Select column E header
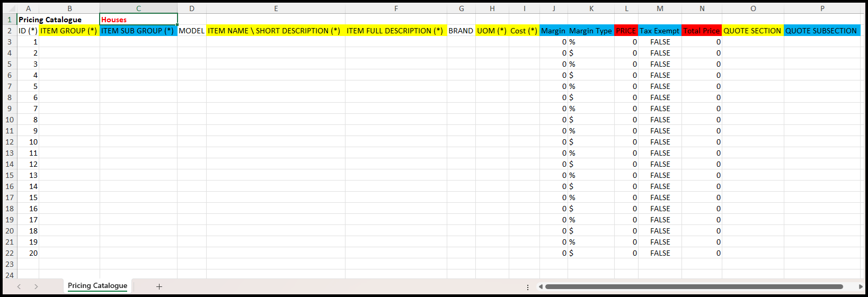 coord(276,8)
